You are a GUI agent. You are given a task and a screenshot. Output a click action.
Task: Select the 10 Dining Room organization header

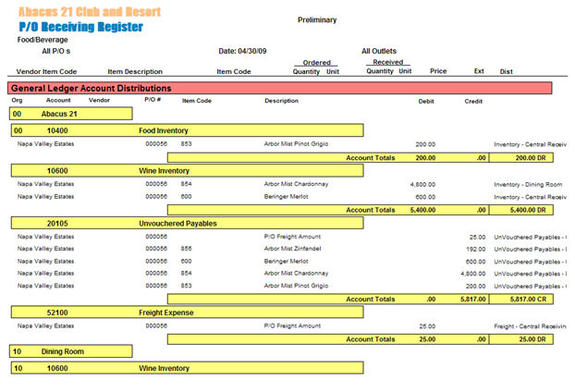pyautogui.click(x=72, y=352)
